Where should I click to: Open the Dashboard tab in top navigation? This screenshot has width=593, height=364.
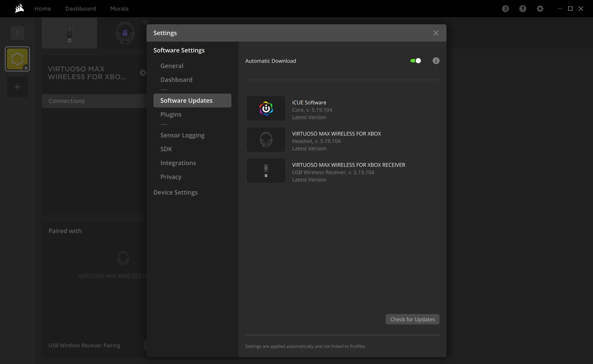(80, 9)
